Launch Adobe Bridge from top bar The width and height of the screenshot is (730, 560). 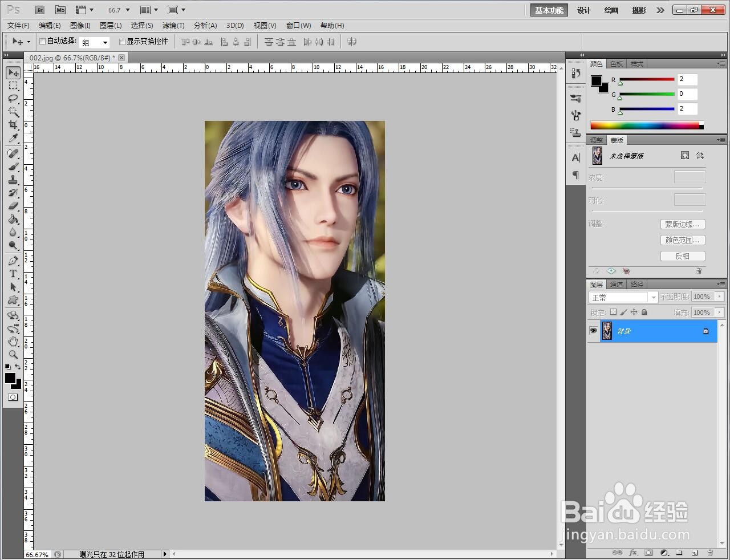[x=40, y=10]
